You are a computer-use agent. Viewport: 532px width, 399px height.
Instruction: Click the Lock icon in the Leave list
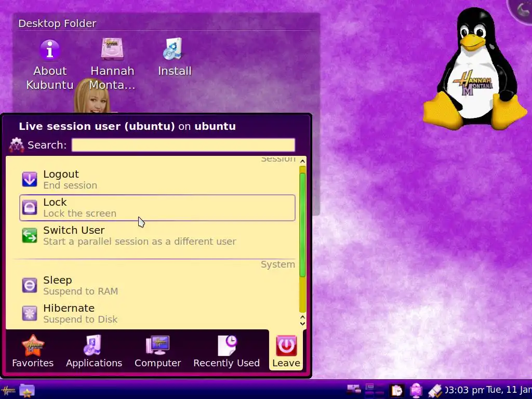click(x=30, y=207)
